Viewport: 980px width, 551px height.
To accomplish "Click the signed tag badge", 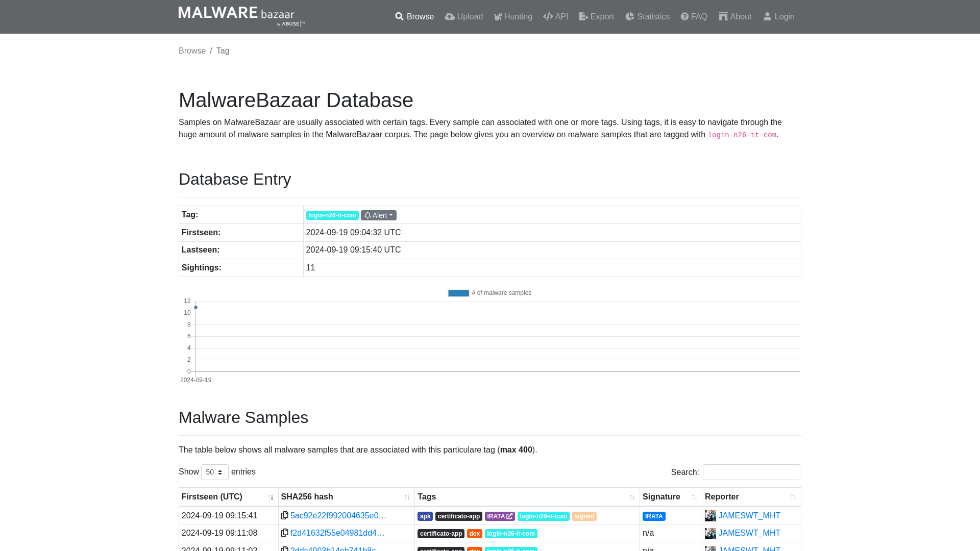I will point(584,516).
